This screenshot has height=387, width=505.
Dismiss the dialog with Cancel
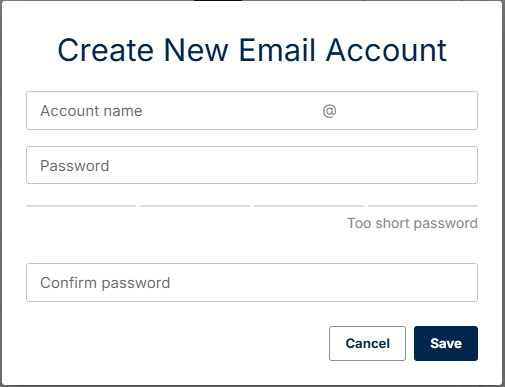tap(367, 343)
